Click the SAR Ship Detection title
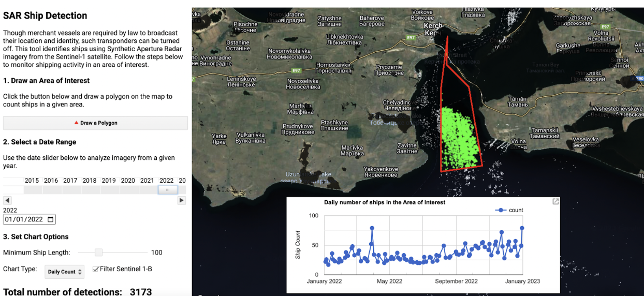 pos(45,16)
